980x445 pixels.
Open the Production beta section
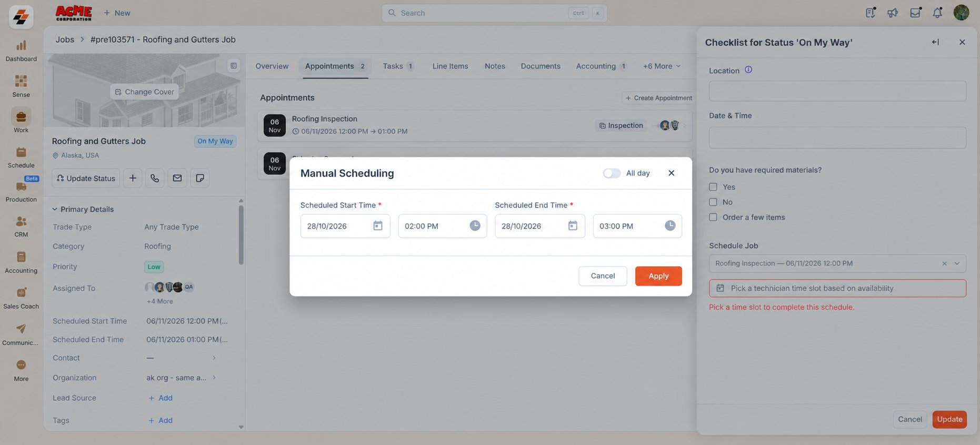21,191
